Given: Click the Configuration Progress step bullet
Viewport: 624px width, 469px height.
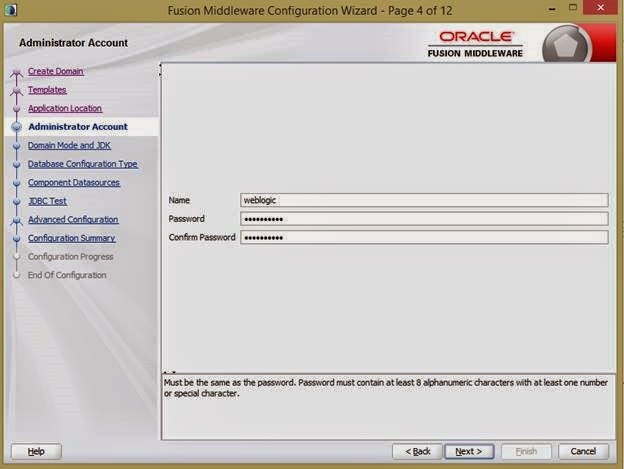Looking at the screenshot, I should tap(17, 257).
